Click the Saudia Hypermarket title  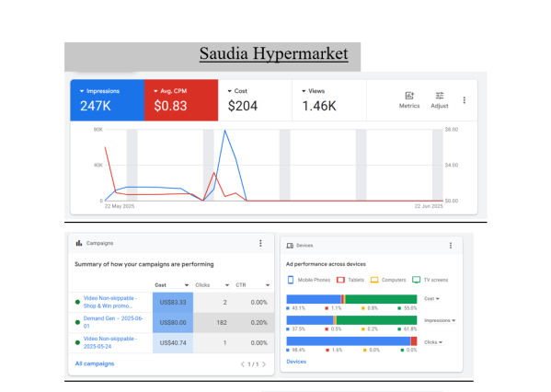click(x=274, y=53)
